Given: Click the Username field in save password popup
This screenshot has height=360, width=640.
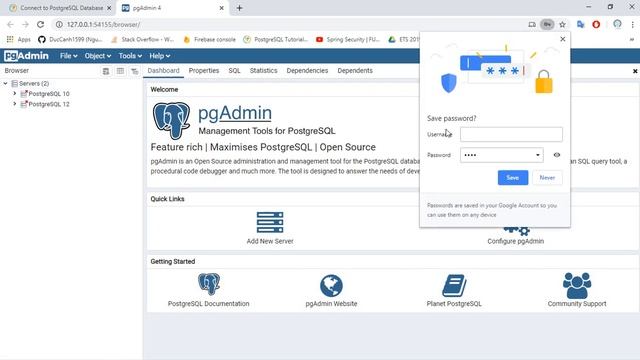Looking at the screenshot, I should 511,134.
